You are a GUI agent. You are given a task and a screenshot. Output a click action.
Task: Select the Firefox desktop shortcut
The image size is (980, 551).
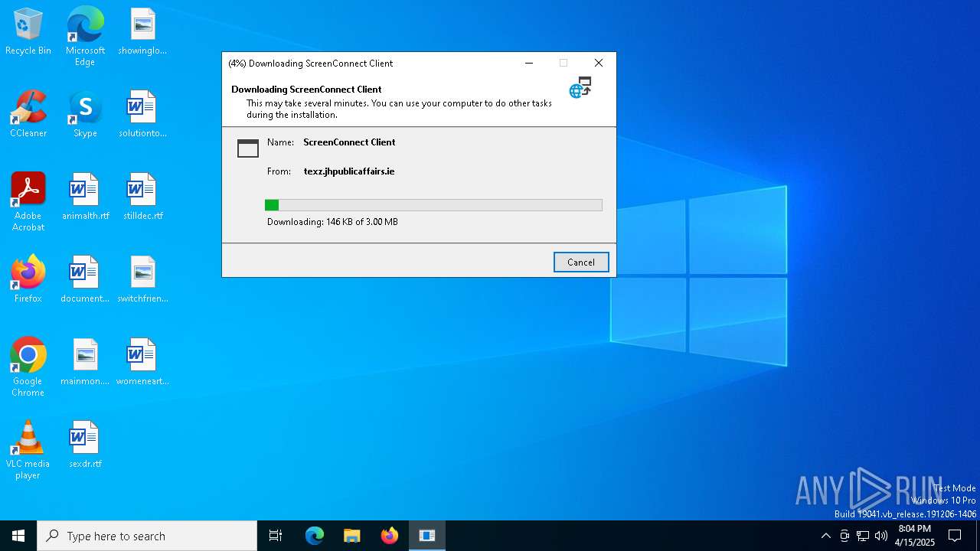tap(28, 280)
